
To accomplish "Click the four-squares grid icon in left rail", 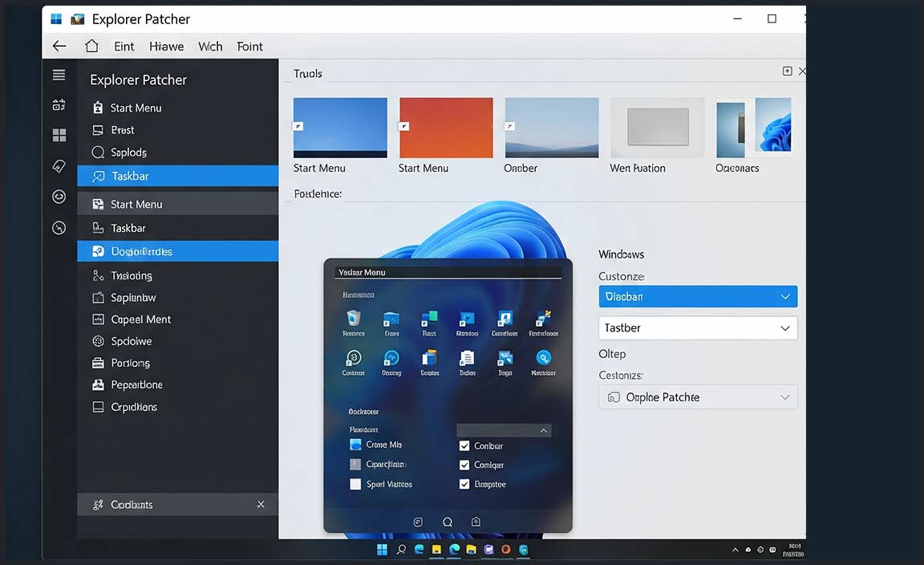I will point(59,135).
